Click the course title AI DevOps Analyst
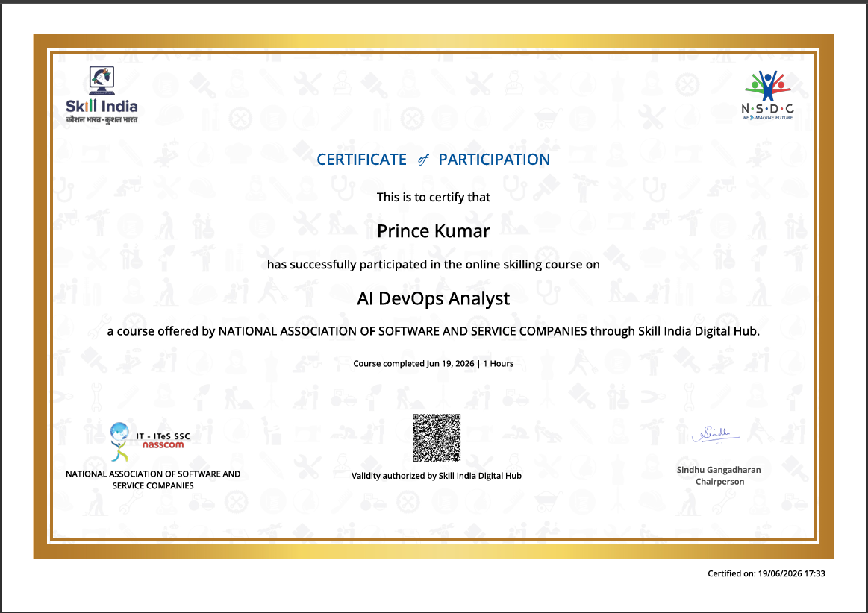Image resolution: width=868 pixels, height=613 pixels. (434, 298)
